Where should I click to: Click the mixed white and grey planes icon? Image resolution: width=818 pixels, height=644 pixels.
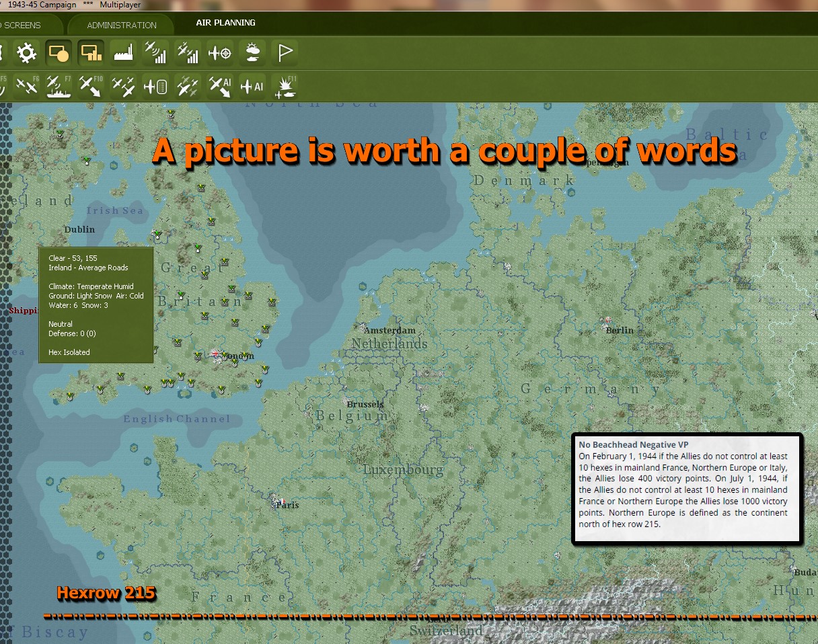click(x=188, y=86)
